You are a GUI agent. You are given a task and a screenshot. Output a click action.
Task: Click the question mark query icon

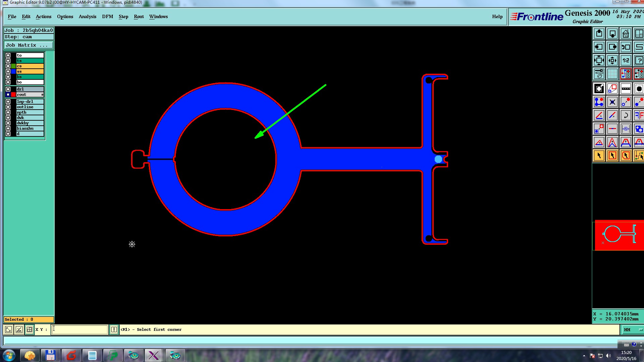(x=639, y=61)
